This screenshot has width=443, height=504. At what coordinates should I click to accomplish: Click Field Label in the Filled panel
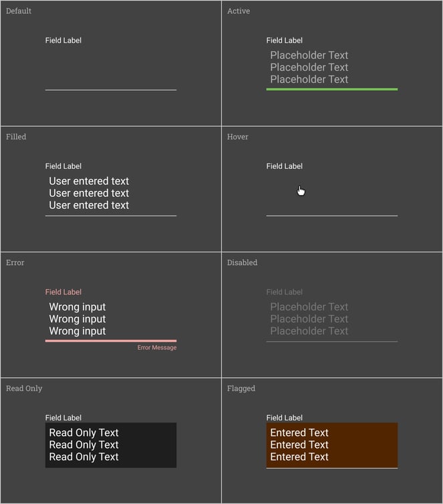[63, 166]
